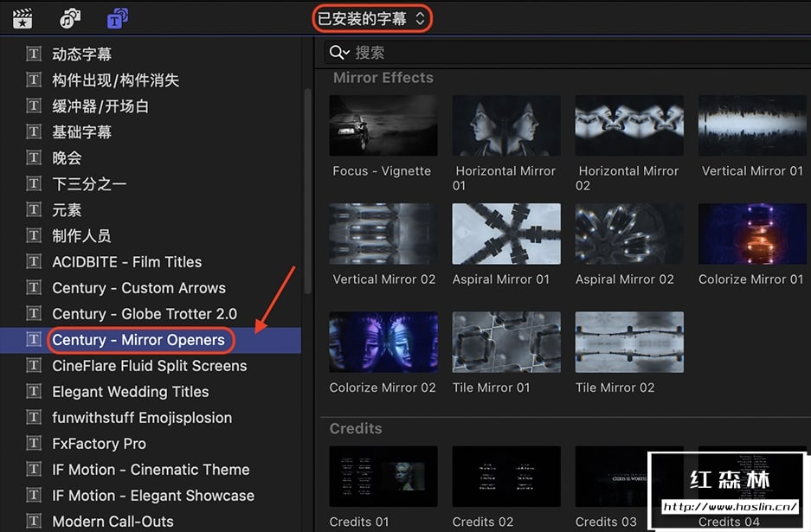Click the Tile Mirror 02 label text
Screen dimensions: 811x532
615,388
